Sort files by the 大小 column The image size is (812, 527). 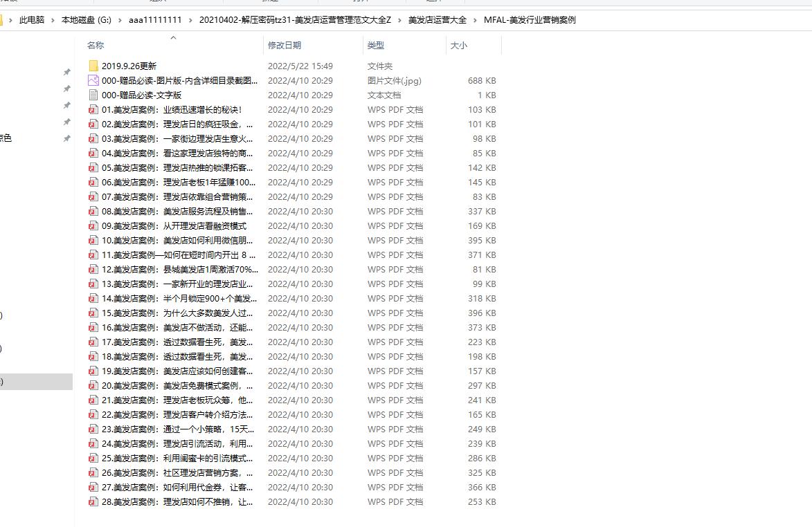point(460,45)
